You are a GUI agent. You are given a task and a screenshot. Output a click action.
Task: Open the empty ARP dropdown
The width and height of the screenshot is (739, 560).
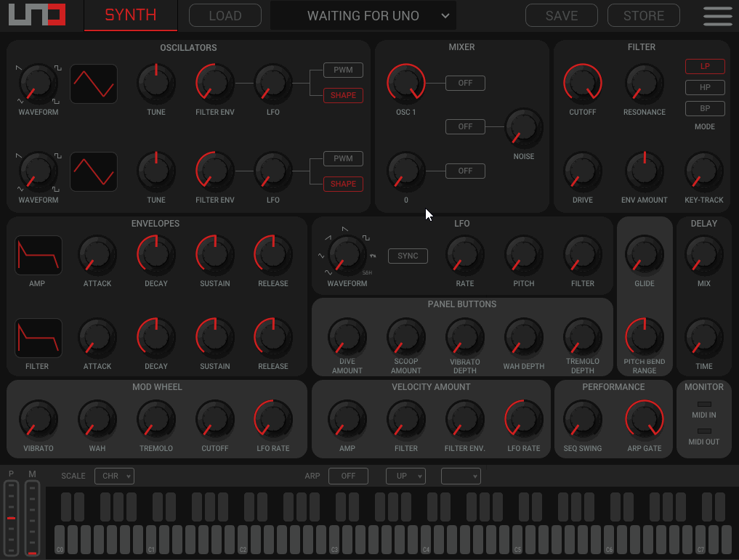pyautogui.click(x=461, y=476)
